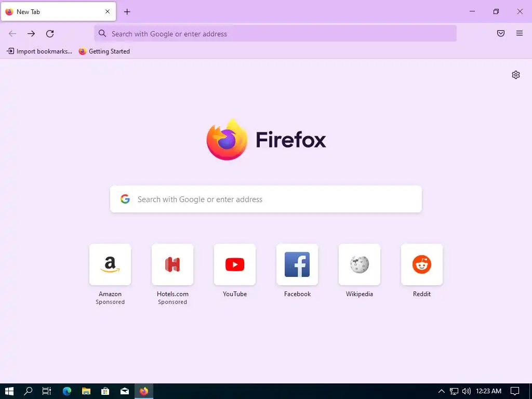Viewport: 532px width, 399px height.
Task: Open Import bookmarks bookmark item
Action: [39, 51]
